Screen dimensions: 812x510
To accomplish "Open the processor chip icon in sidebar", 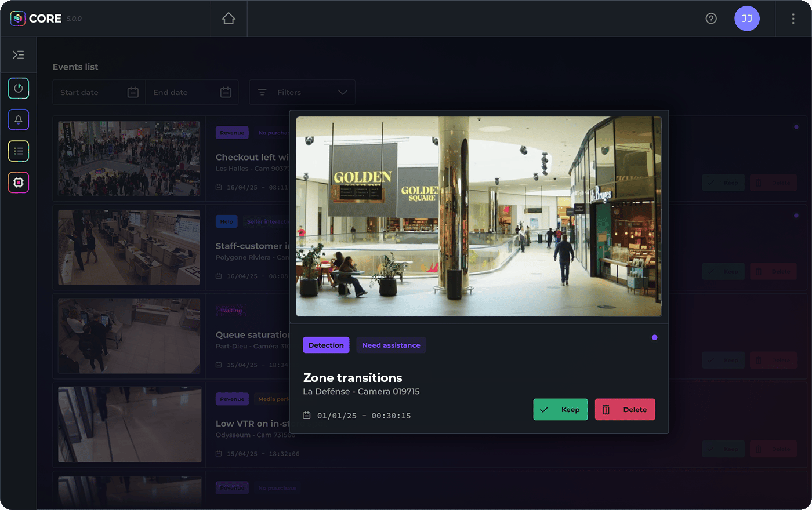I will tap(19, 183).
